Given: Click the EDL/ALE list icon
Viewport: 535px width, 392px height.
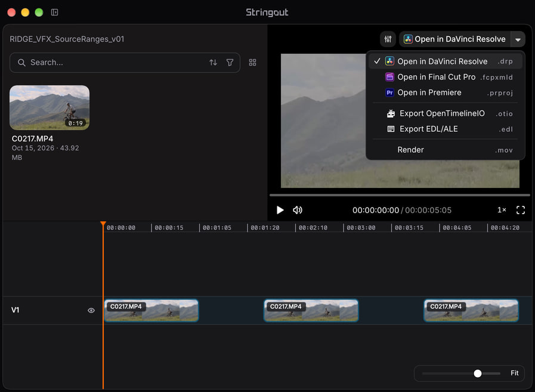Looking at the screenshot, I should tap(391, 129).
